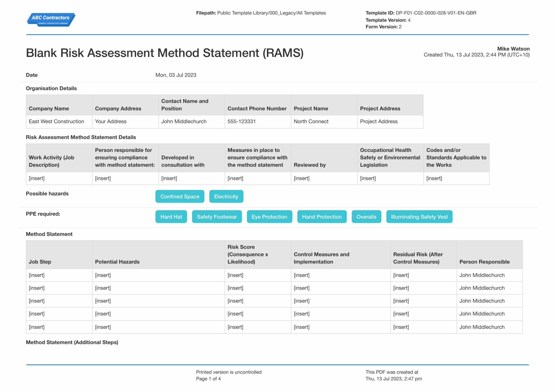Select the Illuminating Safety Vest PPE tag
The width and height of the screenshot is (555, 392).
click(x=419, y=216)
